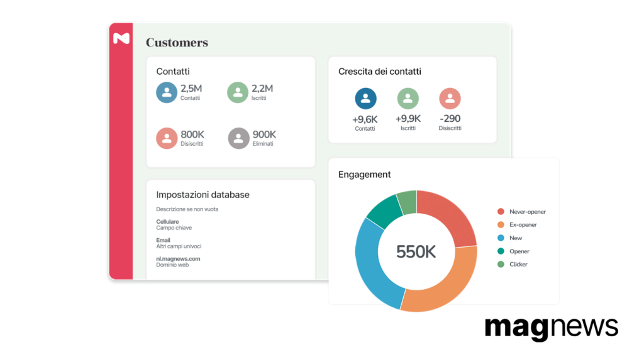This screenshot has width=644, height=362.
Task: Open the green +9,9K Iscritti growth icon
Action: click(x=408, y=99)
